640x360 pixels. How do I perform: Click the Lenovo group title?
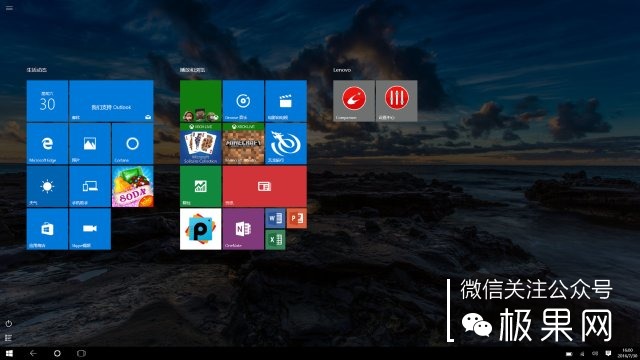[x=342, y=70]
